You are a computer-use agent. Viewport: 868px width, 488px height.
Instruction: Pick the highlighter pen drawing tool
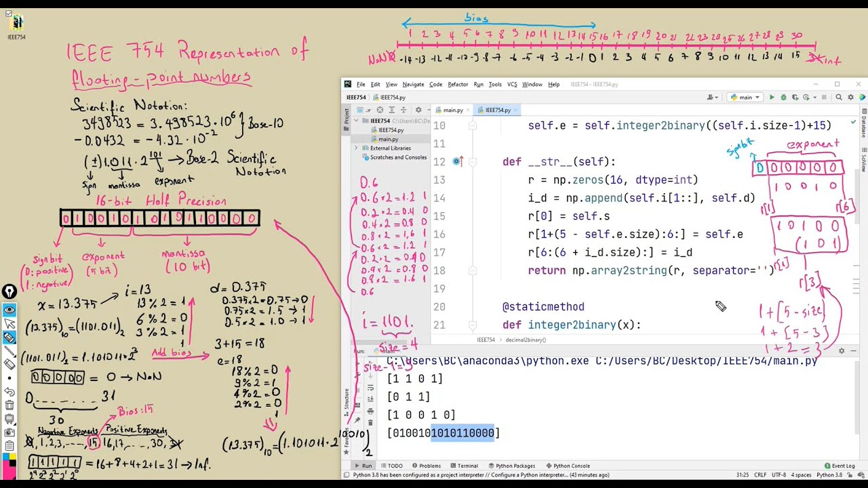(10, 337)
